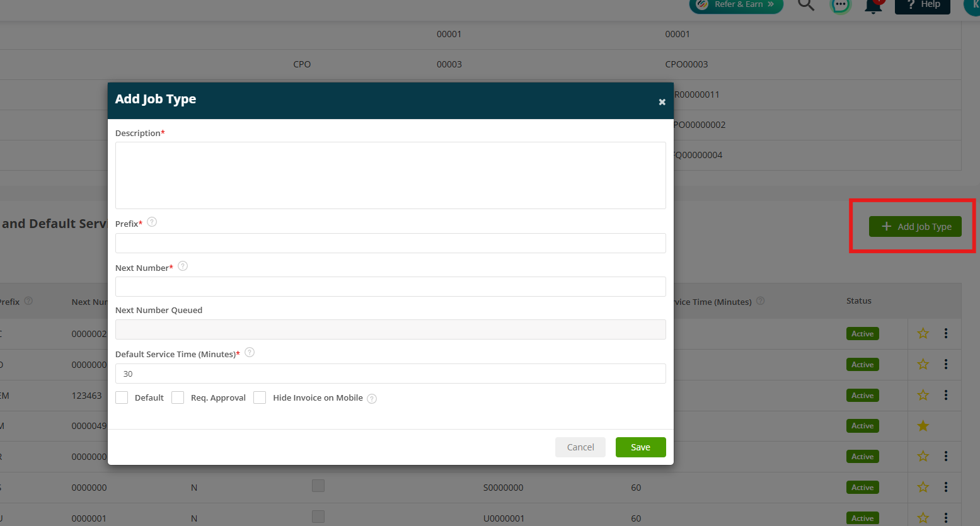980x526 pixels.
Task: Click the Help button in header
Action: coord(923,5)
